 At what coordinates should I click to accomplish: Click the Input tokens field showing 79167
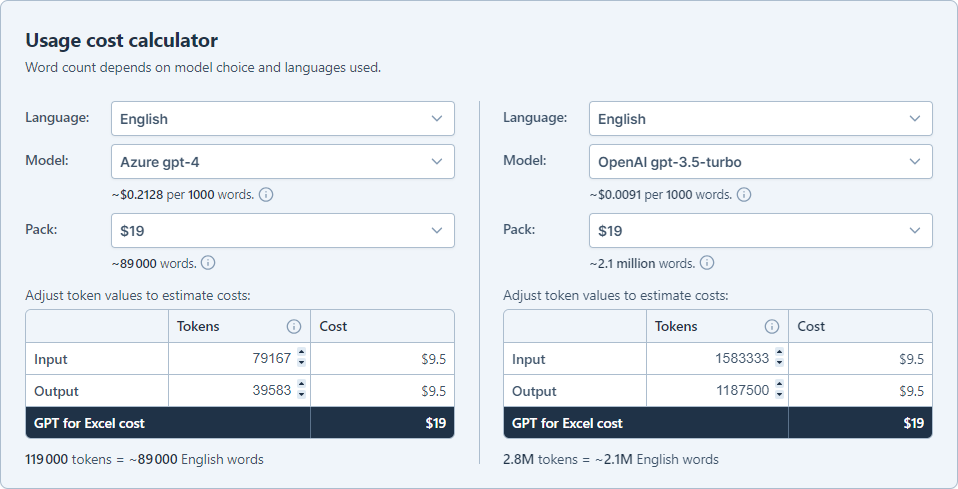240,358
